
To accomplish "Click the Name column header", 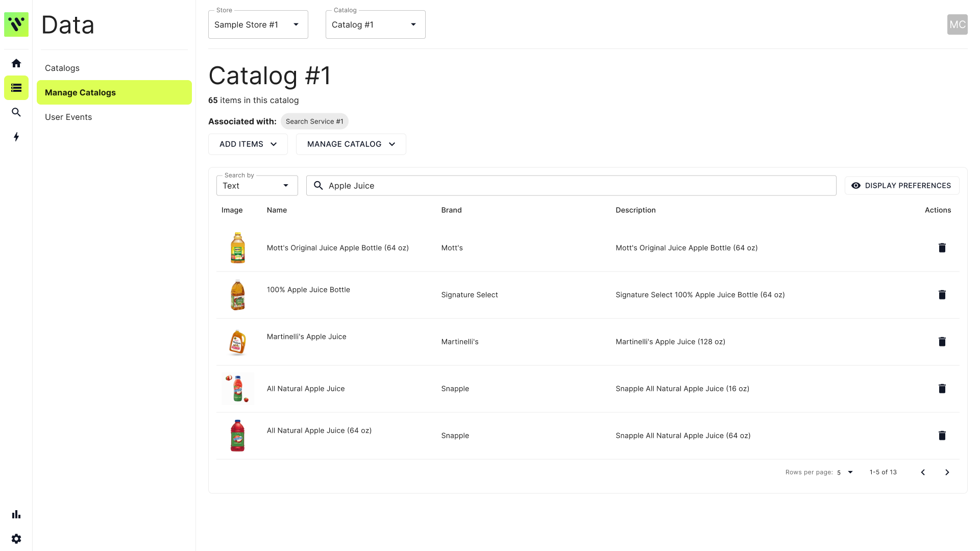I will 277,210.
